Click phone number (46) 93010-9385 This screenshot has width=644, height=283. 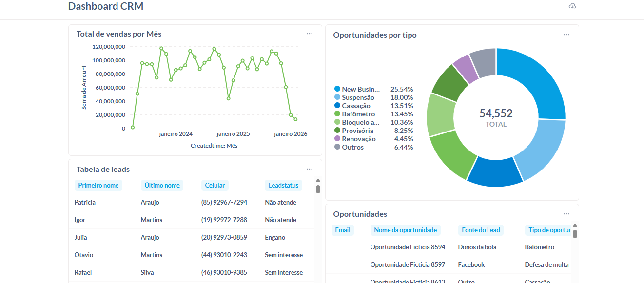click(x=224, y=272)
